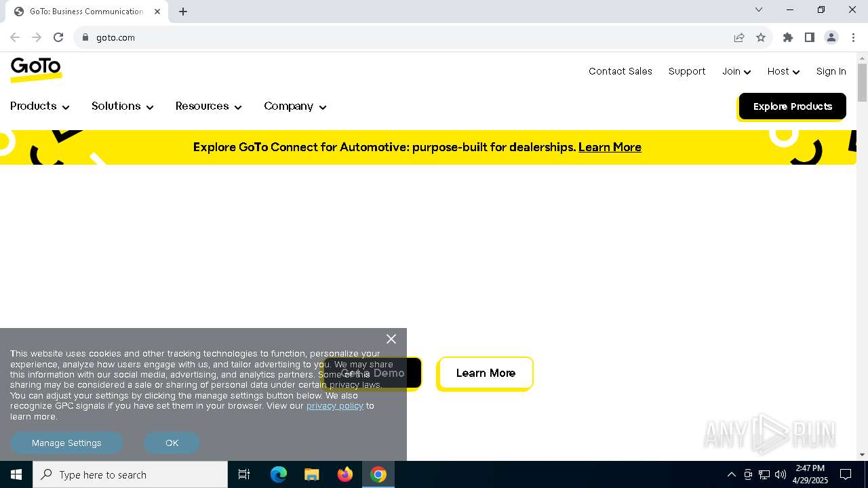Show hidden system tray icons
Viewport: 868px width, 488px height.
click(x=731, y=474)
